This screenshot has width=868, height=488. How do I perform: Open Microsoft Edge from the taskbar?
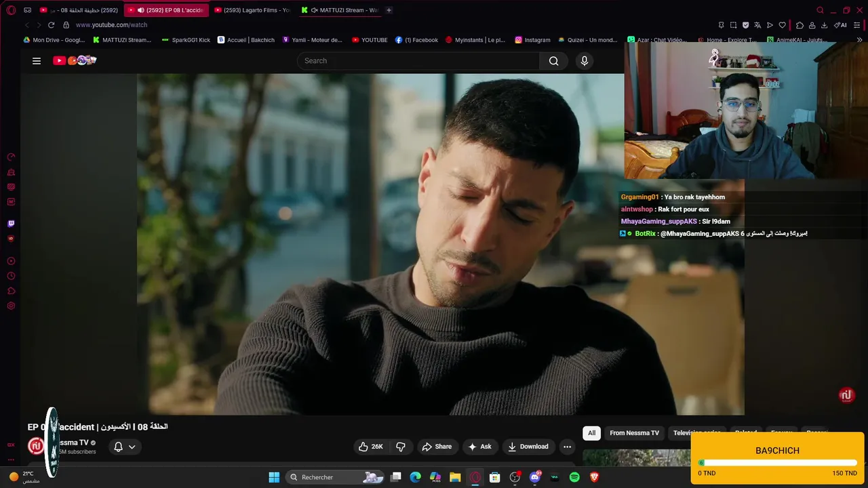416,477
